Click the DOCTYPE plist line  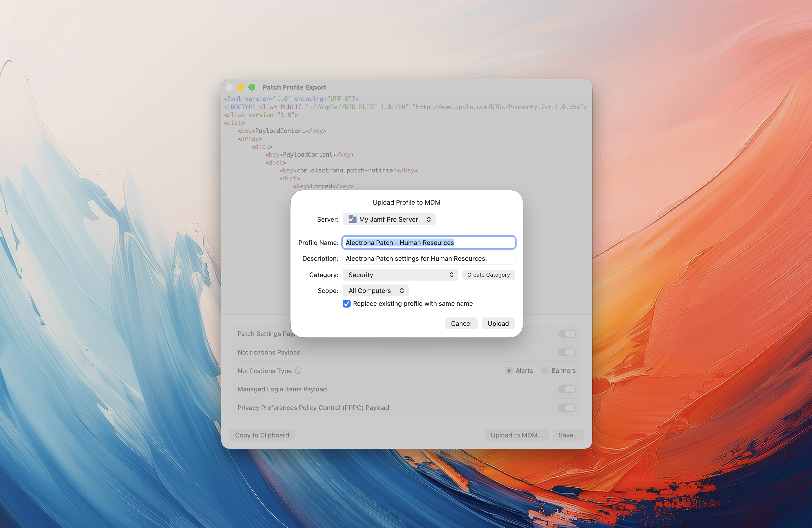pos(405,107)
